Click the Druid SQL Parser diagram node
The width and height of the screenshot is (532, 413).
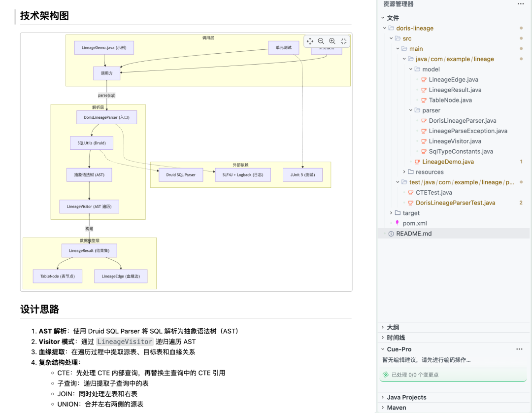(x=181, y=175)
